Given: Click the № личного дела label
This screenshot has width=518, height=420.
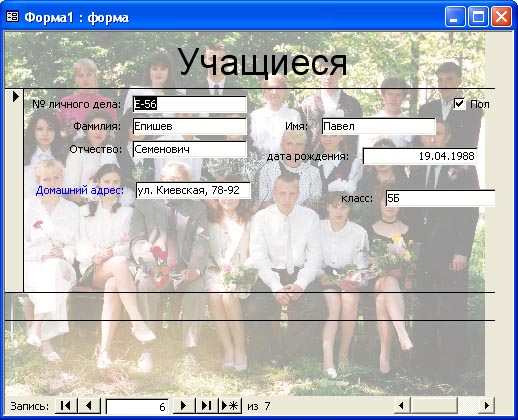Looking at the screenshot, I should [76, 104].
